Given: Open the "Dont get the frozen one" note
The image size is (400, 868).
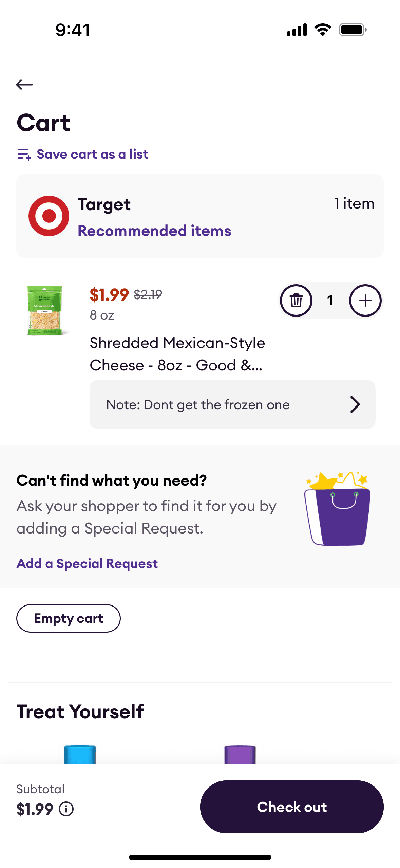Looking at the screenshot, I should 198,404.
